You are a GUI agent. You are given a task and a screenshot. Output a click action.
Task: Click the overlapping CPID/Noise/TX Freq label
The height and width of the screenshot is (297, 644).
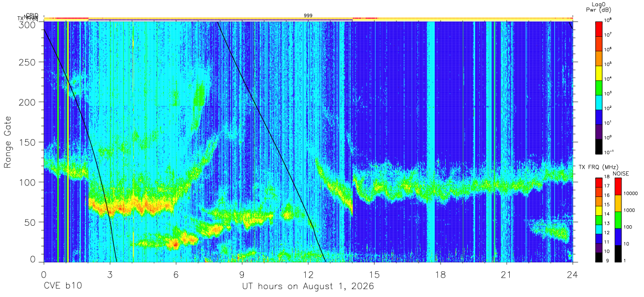click(29, 17)
